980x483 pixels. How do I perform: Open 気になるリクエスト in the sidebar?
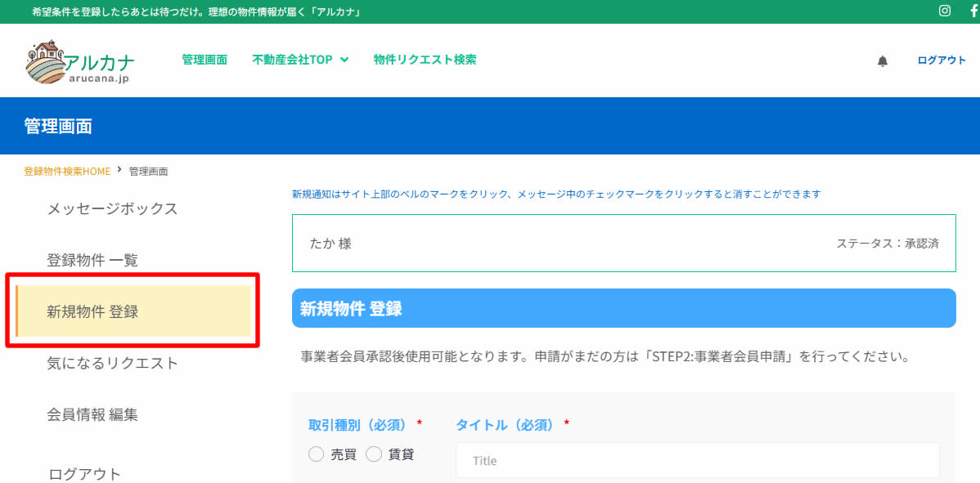tap(112, 363)
